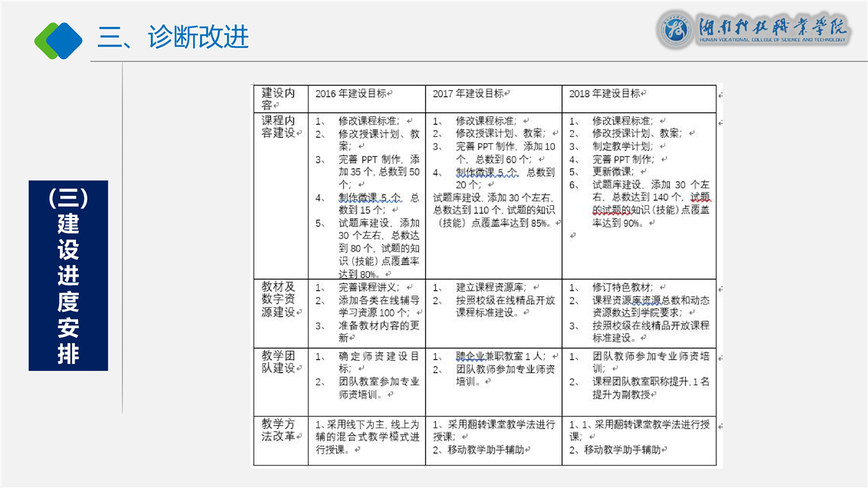Click the blue-green diamond icon beside the title
Viewport: 868px width, 488px height.
[58, 39]
